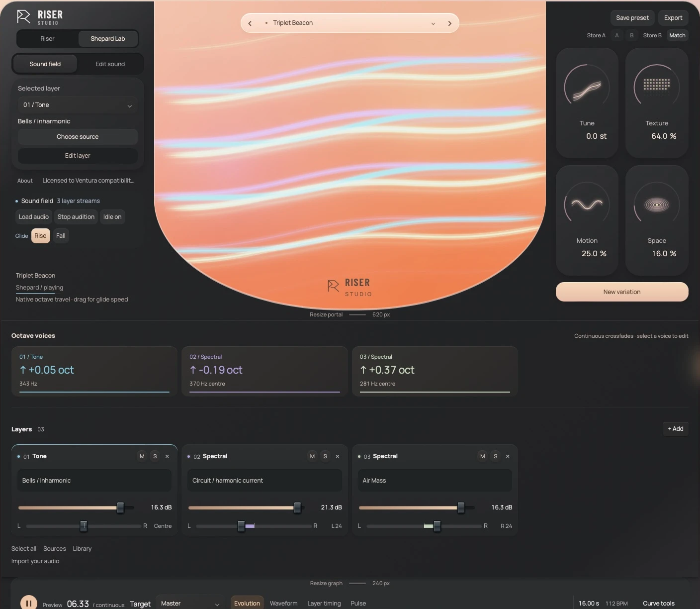Open the Selected layer 01 / Tone dropdown

(78, 105)
